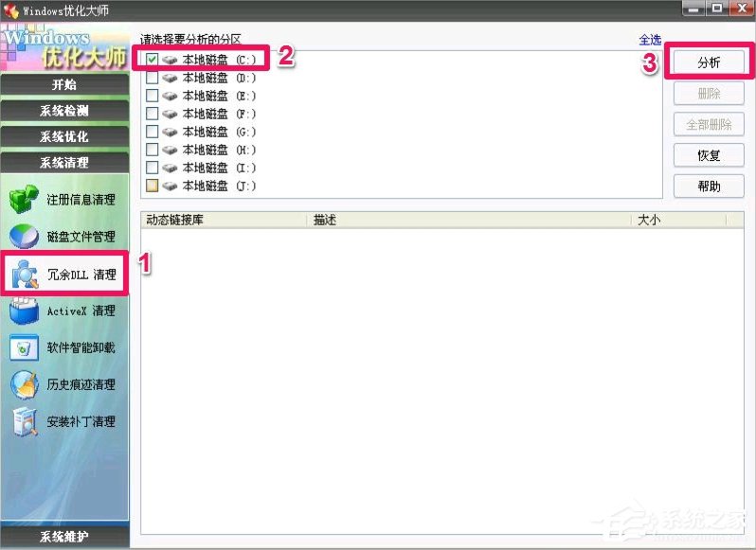This screenshot has width=756, height=550.
Task: Click the 帮助 button
Action: pos(709,186)
